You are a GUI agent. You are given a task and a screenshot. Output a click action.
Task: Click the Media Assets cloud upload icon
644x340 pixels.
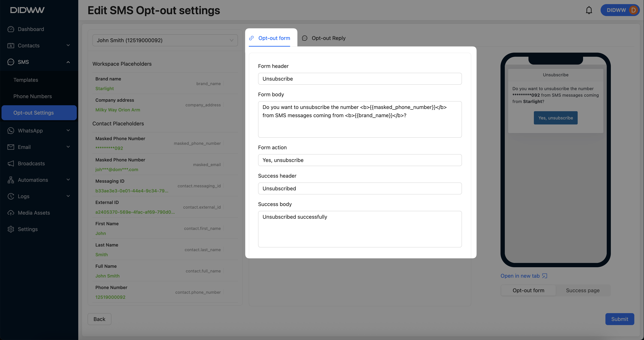[11, 213]
